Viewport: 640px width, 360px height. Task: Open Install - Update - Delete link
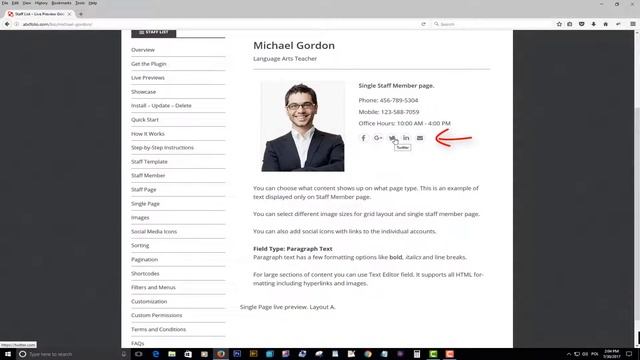pos(161,105)
